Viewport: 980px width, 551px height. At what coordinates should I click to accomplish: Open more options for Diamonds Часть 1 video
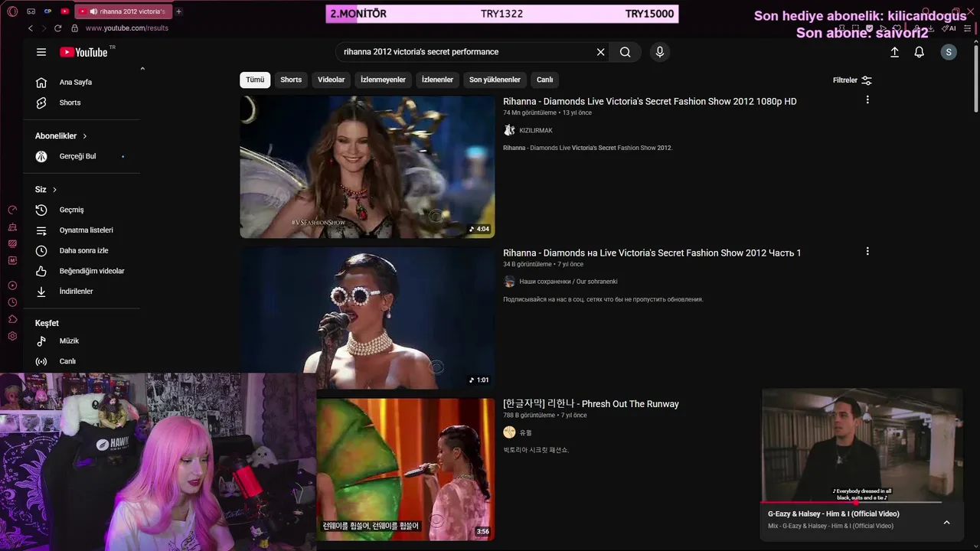click(867, 252)
